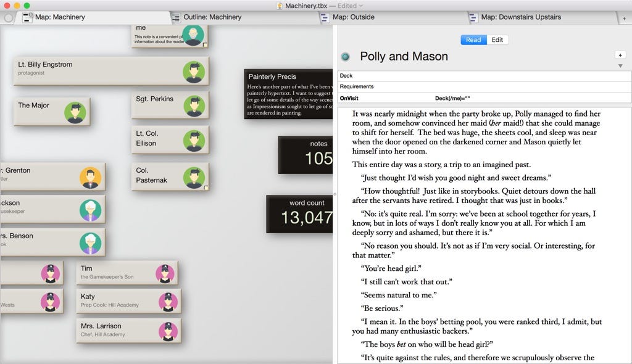This screenshot has height=364, width=632.
Task: Click the add key attribute plus button
Action: pos(620,56)
